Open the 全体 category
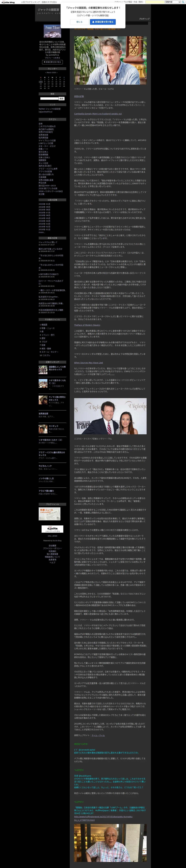 click(x=41, y=124)
